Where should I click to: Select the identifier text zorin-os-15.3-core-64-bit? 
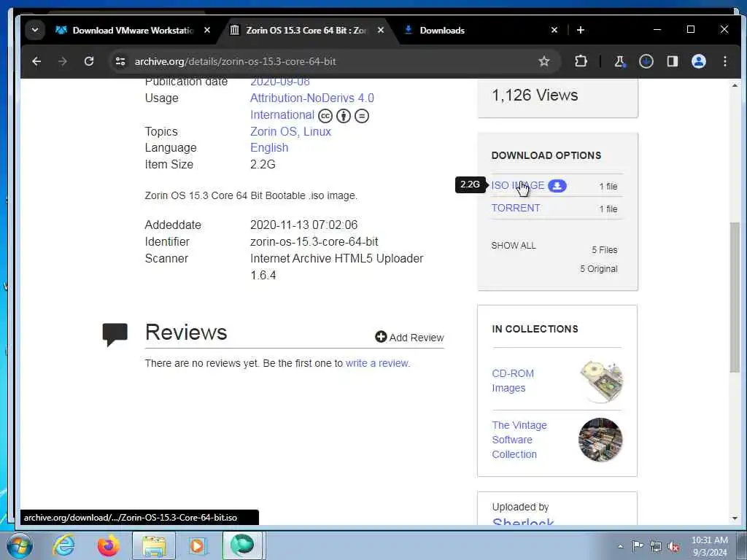click(x=314, y=242)
